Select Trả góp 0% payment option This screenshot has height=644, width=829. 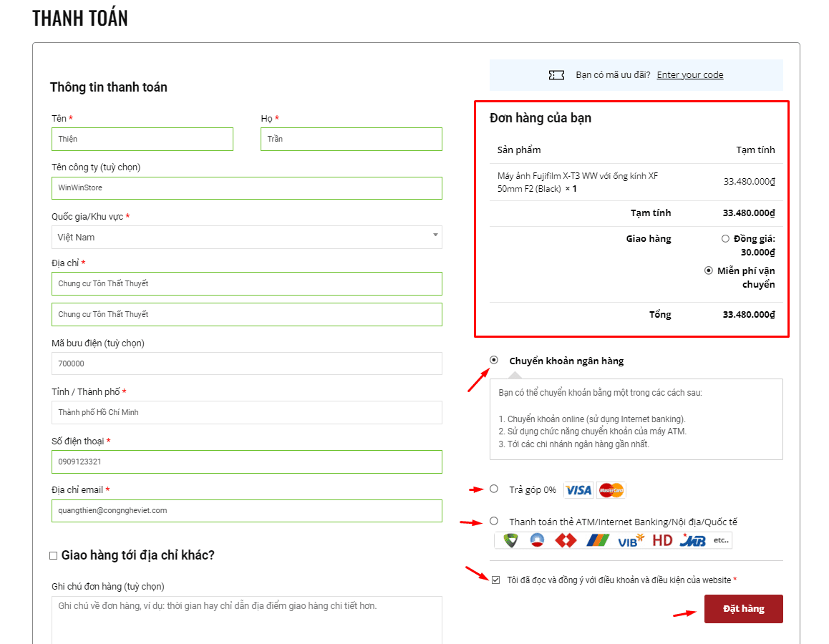pyautogui.click(x=494, y=489)
